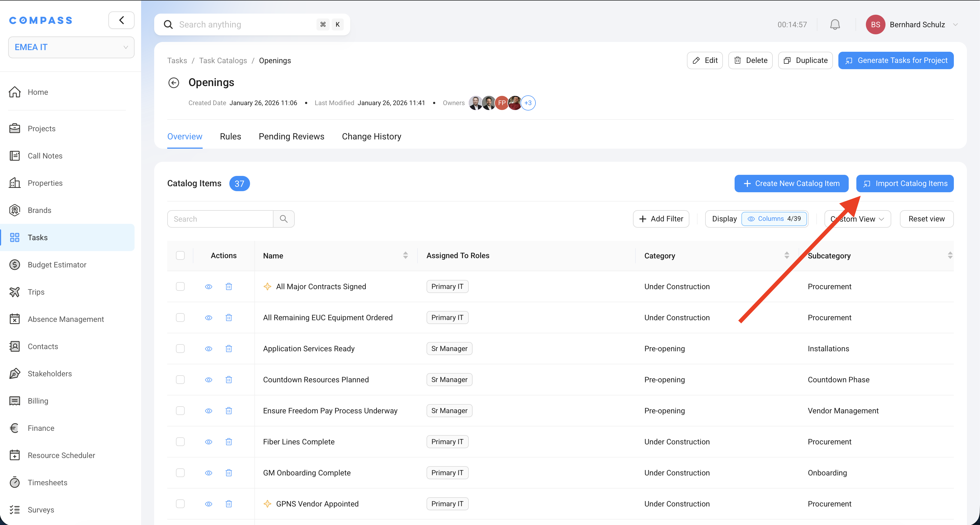Focus the Search anything global field

point(252,25)
